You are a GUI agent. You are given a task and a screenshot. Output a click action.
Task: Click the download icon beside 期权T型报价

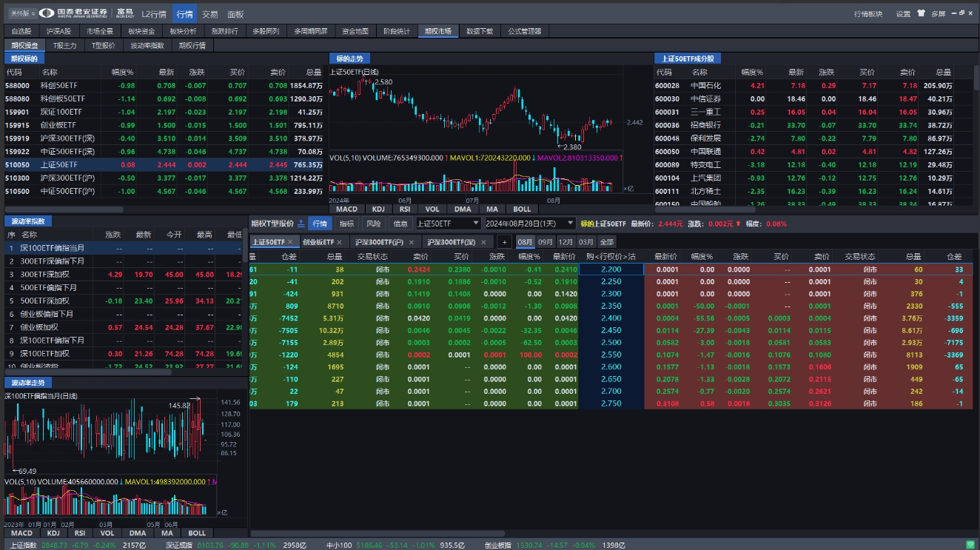(x=301, y=224)
